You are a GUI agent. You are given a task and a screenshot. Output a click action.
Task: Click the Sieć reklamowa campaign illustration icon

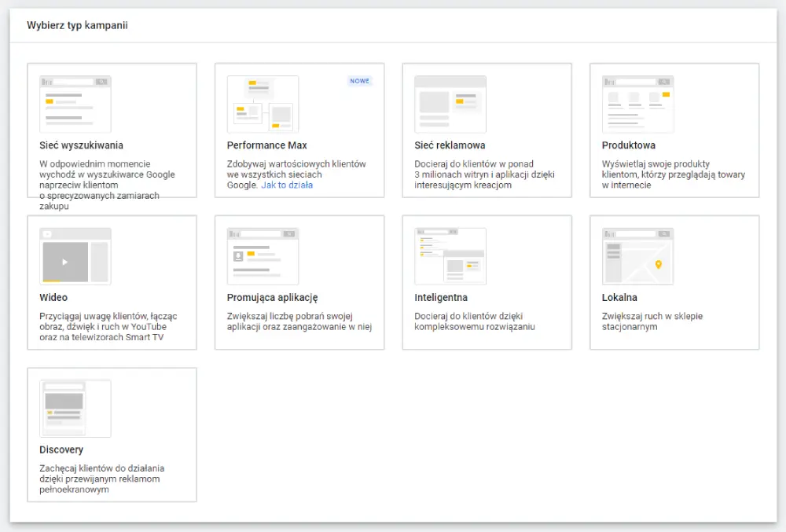[450, 104]
